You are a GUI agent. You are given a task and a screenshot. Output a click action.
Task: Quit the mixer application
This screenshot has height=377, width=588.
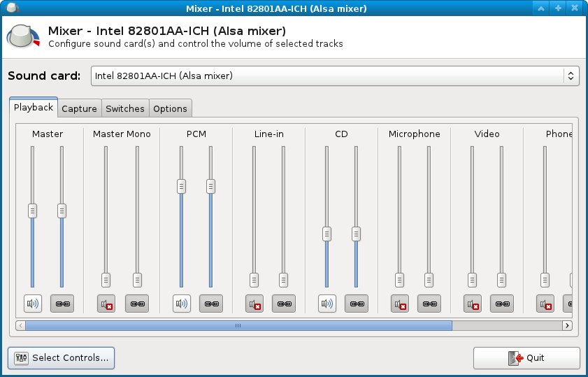coord(526,358)
